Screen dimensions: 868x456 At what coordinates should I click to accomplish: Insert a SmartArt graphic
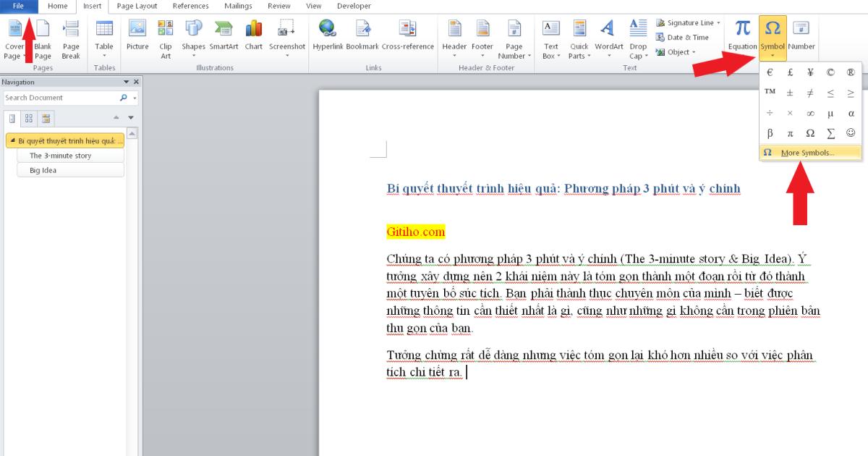coord(224,35)
